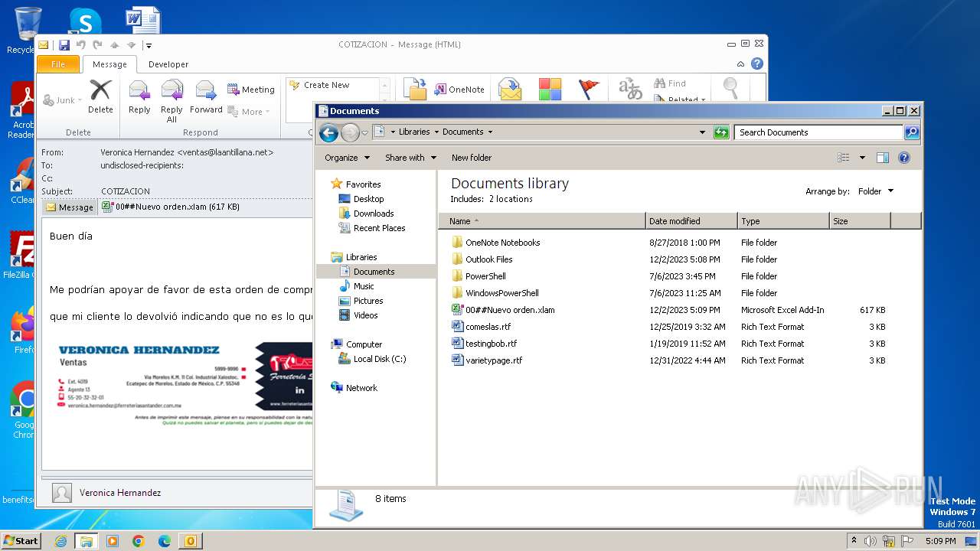This screenshot has height=551, width=980.
Task: Sort by the Name column header
Action: [x=542, y=221]
